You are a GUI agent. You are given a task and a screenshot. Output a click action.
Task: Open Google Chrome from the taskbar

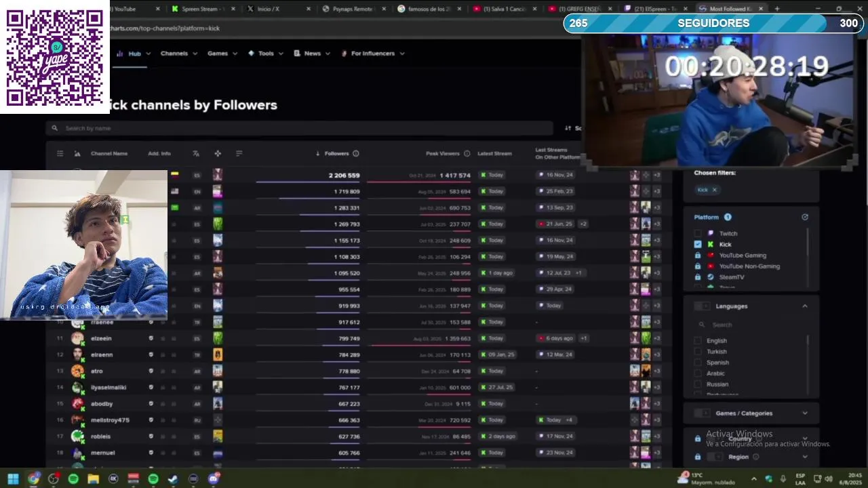[33, 479]
